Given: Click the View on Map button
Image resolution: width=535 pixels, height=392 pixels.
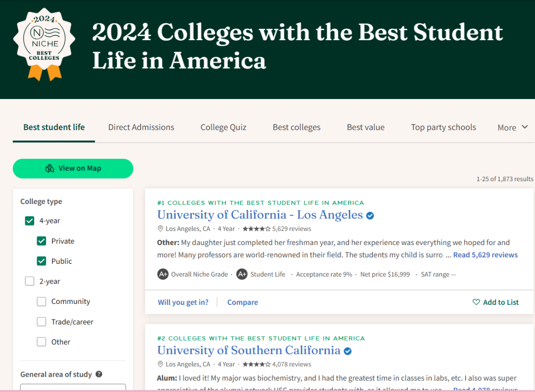Looking at the screenshot, I should [73, 168].
